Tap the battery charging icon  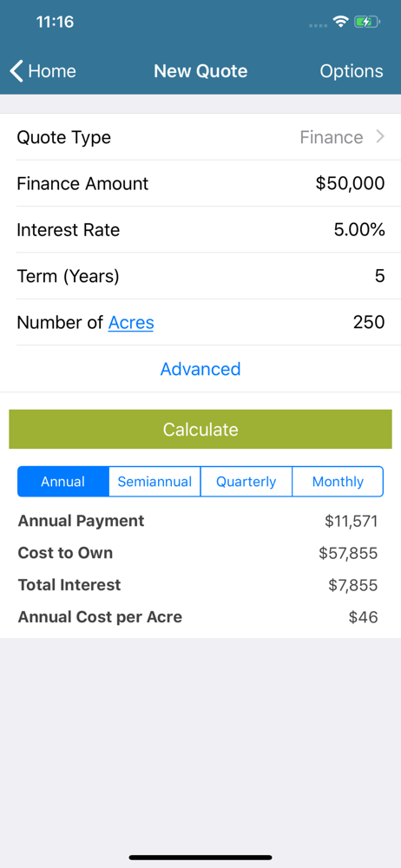coord(366,23)
